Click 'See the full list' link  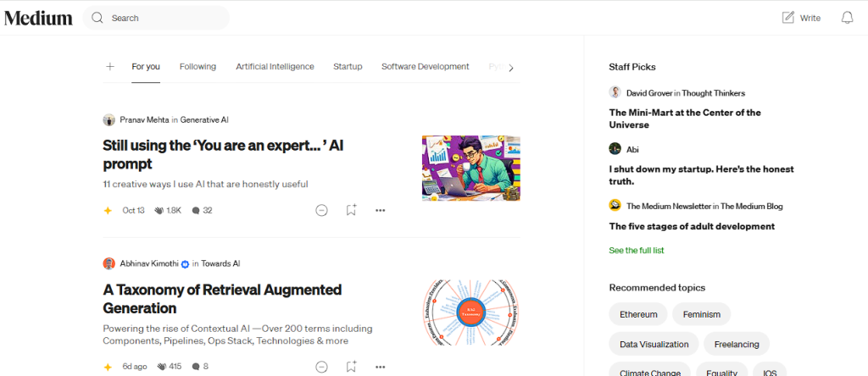coord(637,251)
